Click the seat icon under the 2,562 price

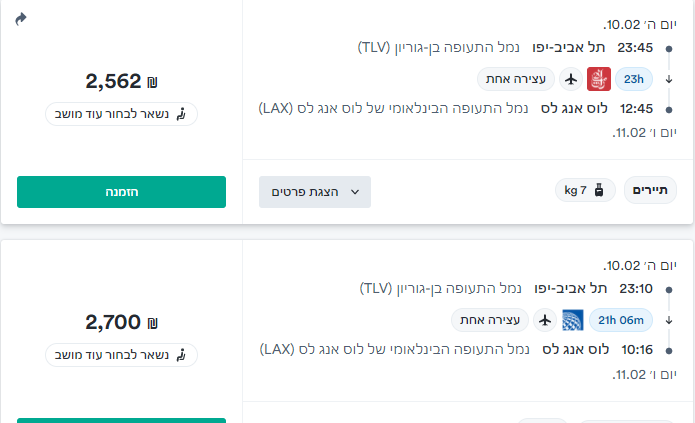[181, 114]
